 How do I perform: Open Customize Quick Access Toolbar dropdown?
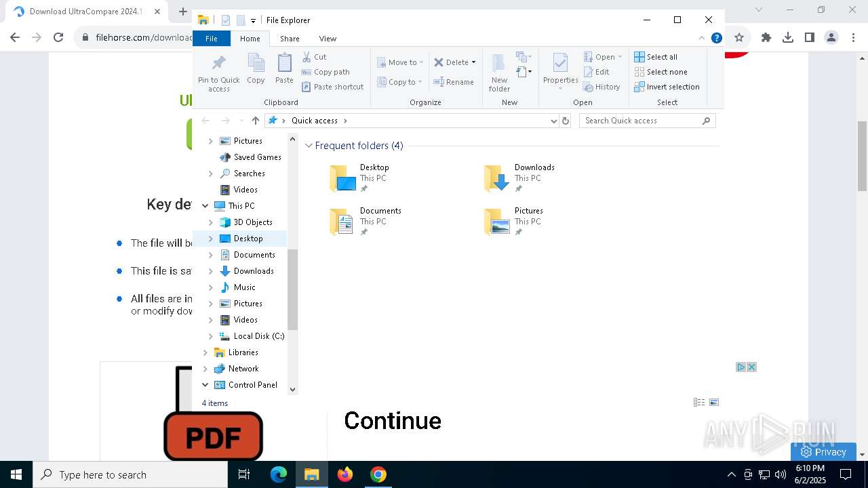point(253,21)
